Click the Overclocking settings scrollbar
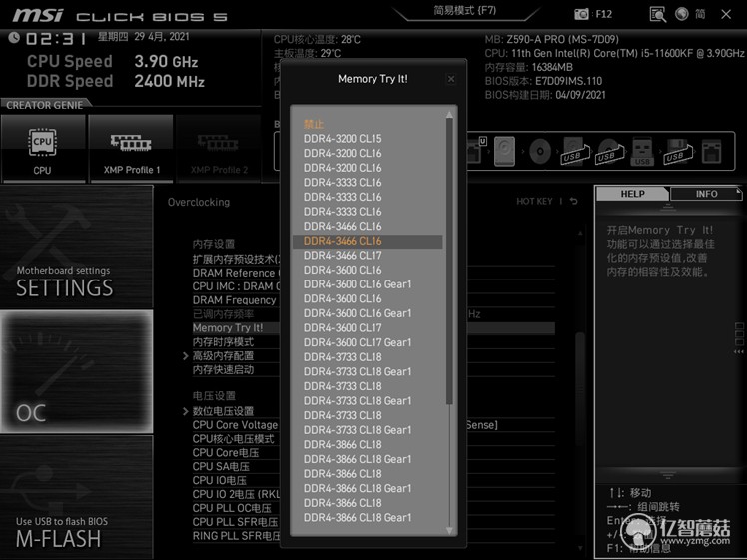 click(x=580, y=390)
